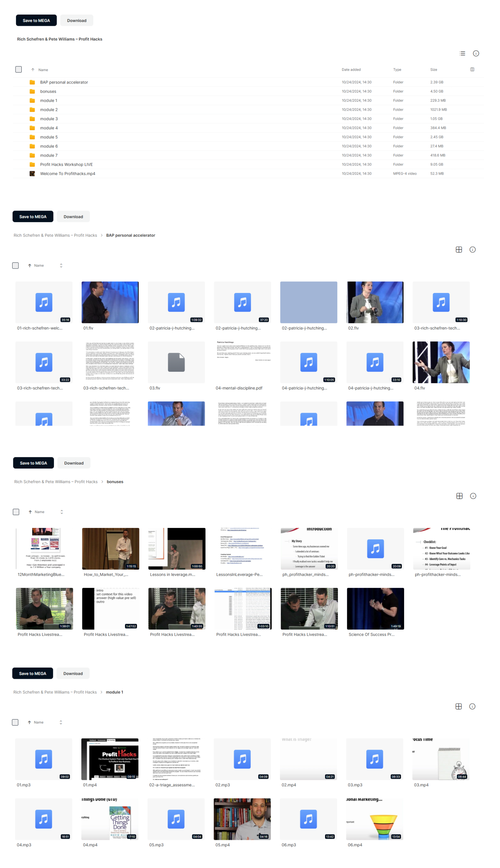Sort root folder table by Name column
This screenshot has width=500, height=868.
pyautogui.click(x=43, y=70)
